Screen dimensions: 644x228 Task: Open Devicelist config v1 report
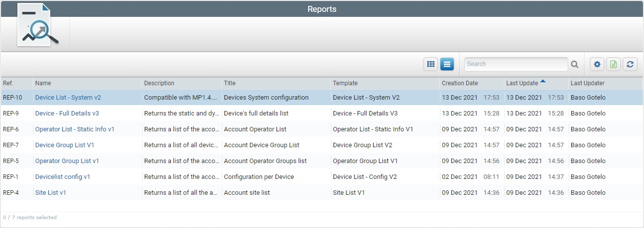62,177
